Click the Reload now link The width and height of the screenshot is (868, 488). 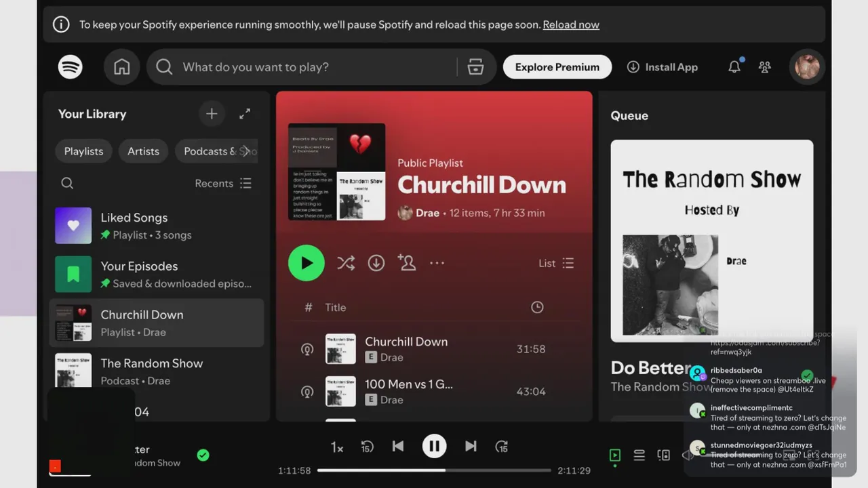pos(571,24)
